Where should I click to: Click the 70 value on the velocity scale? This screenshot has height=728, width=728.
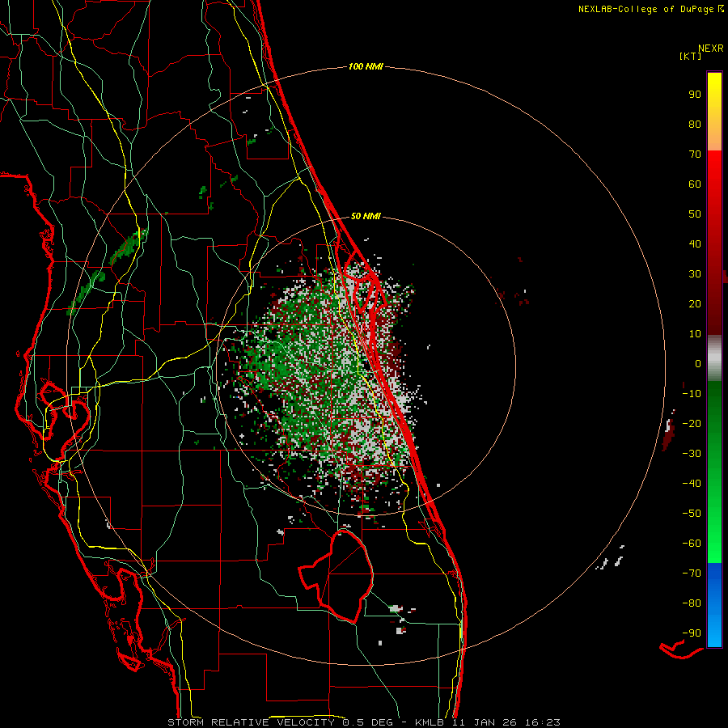695,154
